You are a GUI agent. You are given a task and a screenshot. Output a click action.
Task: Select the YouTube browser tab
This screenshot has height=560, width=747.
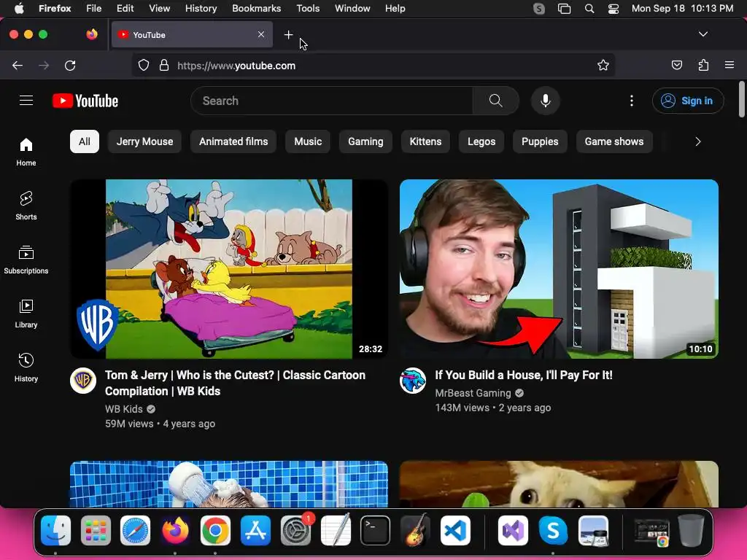pyautogui.click(x=192, y=35)
